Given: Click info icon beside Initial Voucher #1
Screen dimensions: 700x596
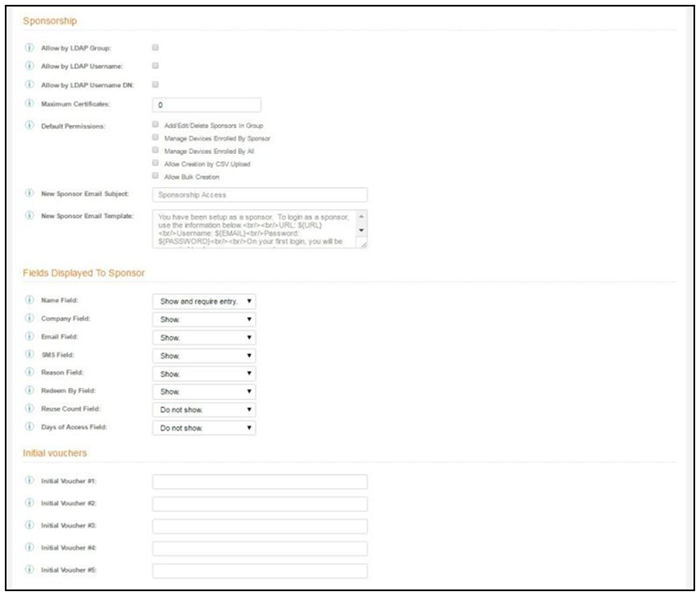Looking at the screenshot, I should tap(29, 480).
